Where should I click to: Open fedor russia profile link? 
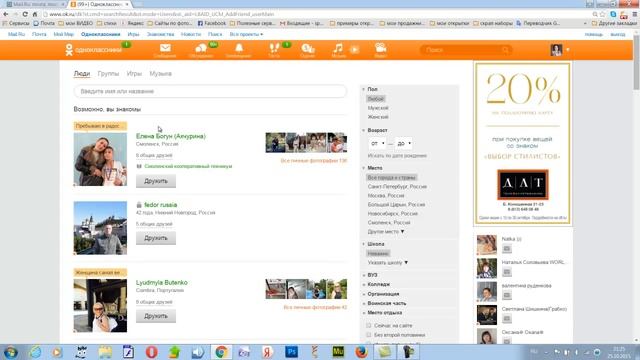[x=160, y=204]
